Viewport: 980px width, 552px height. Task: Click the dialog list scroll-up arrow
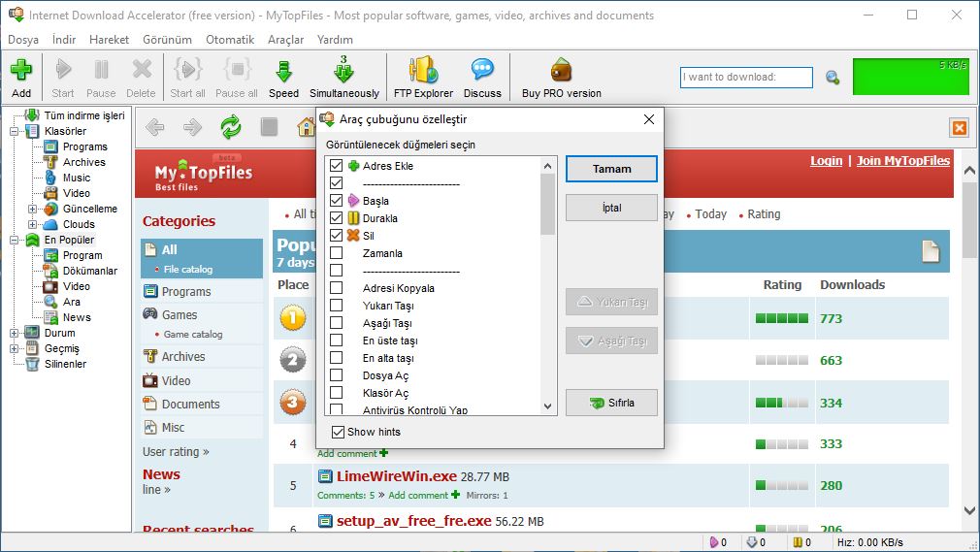(547, 166)
